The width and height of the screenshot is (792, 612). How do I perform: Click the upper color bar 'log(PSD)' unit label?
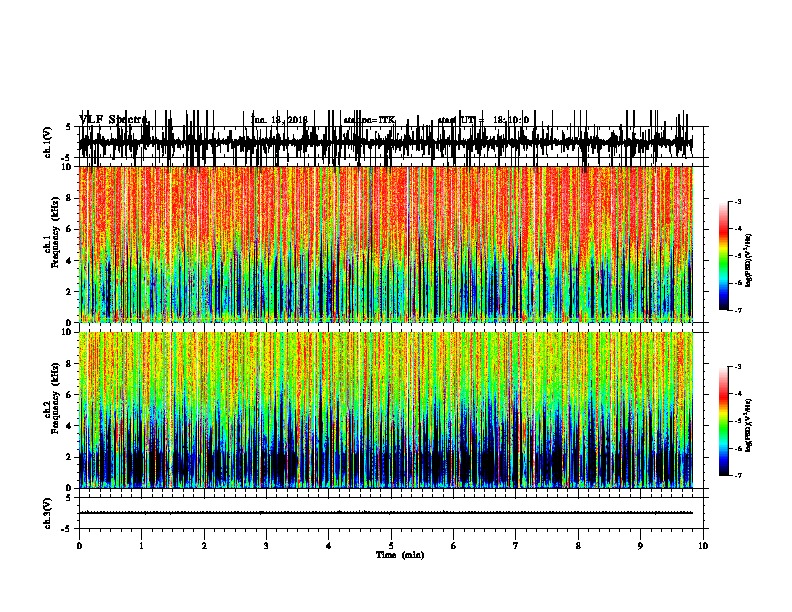pyautogui.click(x=749, y=260)
